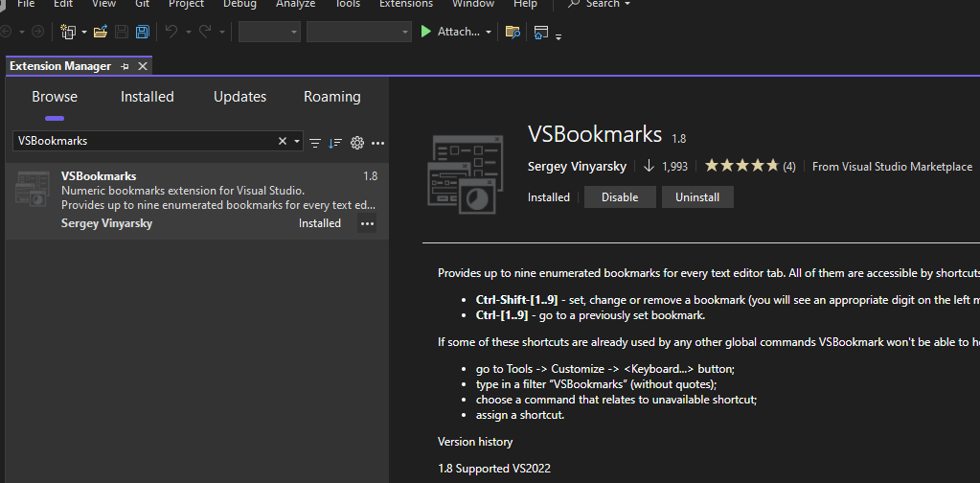The height and width of the screenshot is (483, 980).
Task: Click the Navigate Backward arrow icon
Action: 7,32
